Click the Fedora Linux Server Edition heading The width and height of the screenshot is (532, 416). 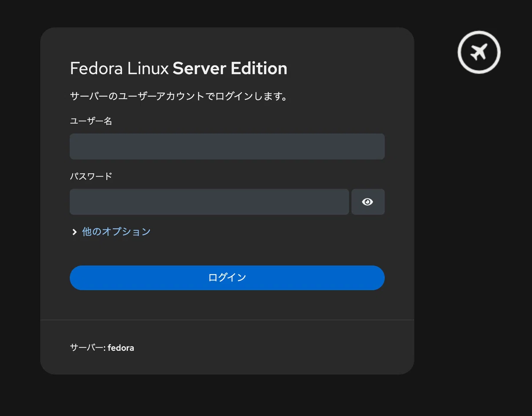(x=179, y=68)
